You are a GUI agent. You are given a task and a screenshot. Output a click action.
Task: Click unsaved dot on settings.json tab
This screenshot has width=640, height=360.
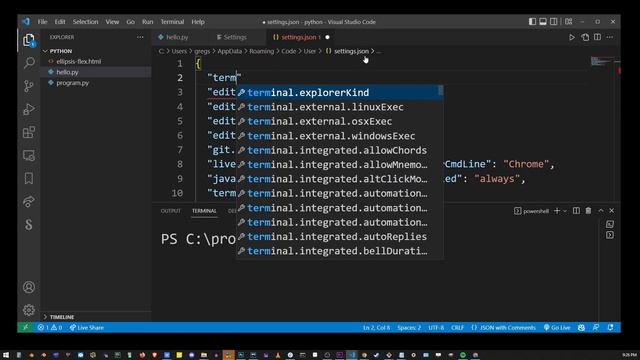(x=327, y=37)
